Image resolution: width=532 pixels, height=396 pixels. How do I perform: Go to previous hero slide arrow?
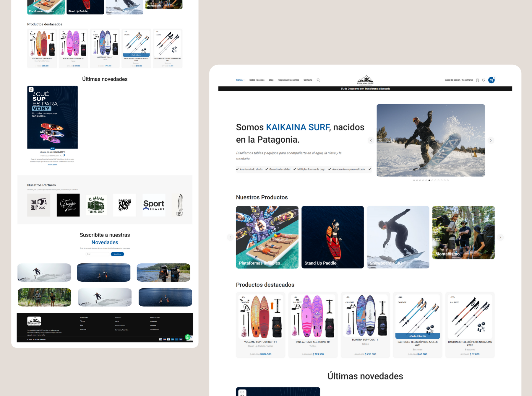371,141
